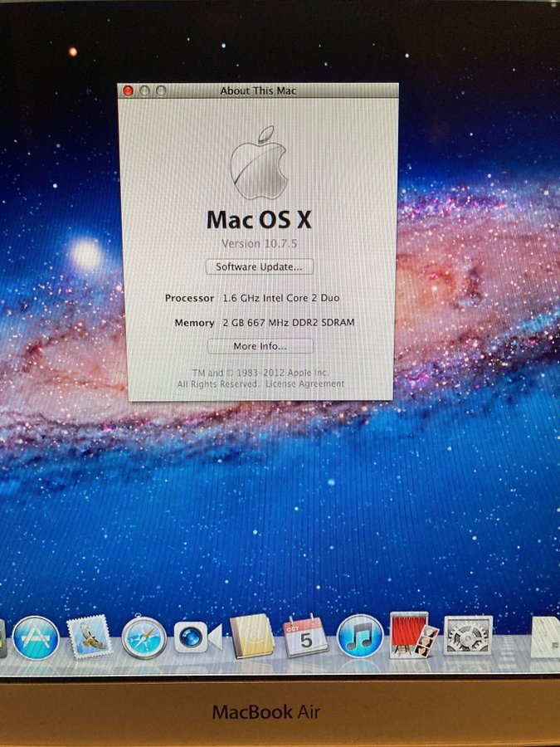The height and width of the screenshot is (747, 560).
Task: Open System Preferences gear icon
Action: [468, 636]
